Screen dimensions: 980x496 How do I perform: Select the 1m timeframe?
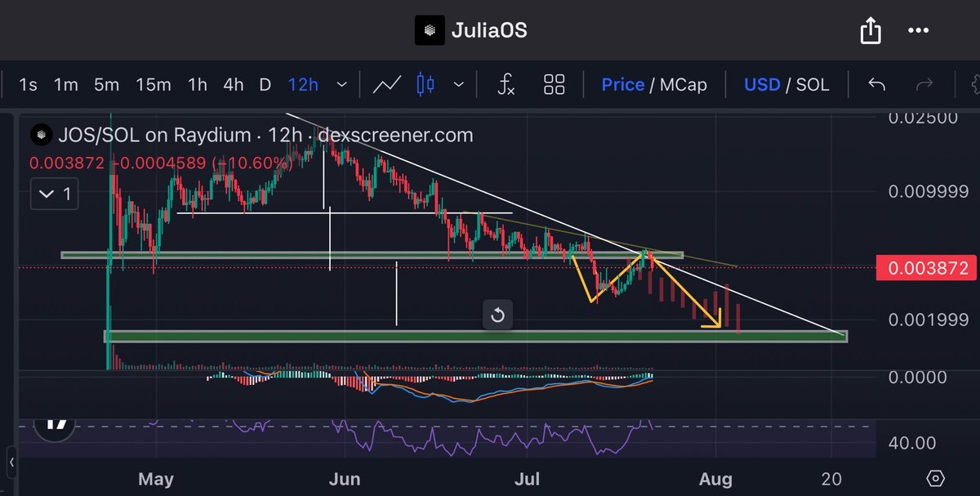pos(66,84)
